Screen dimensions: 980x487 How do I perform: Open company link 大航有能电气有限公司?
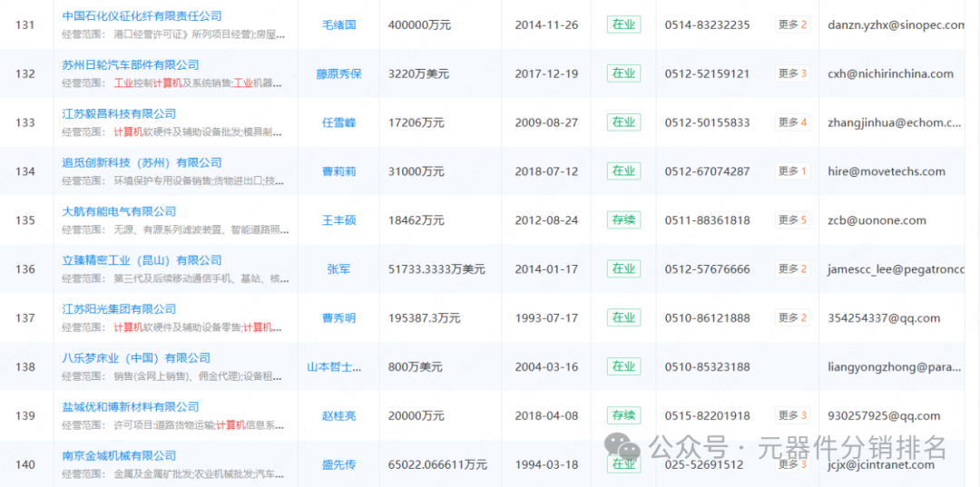pyautogui.click(x=120, y=211)
